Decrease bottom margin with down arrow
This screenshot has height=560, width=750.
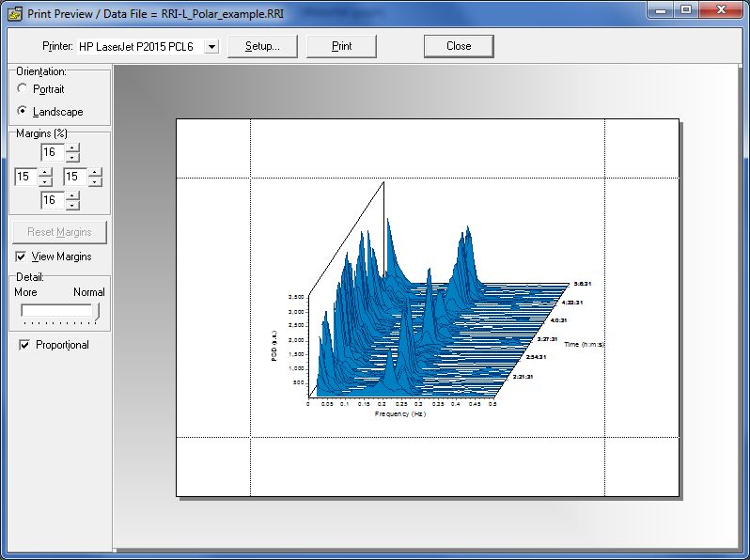tap(72, 205)
